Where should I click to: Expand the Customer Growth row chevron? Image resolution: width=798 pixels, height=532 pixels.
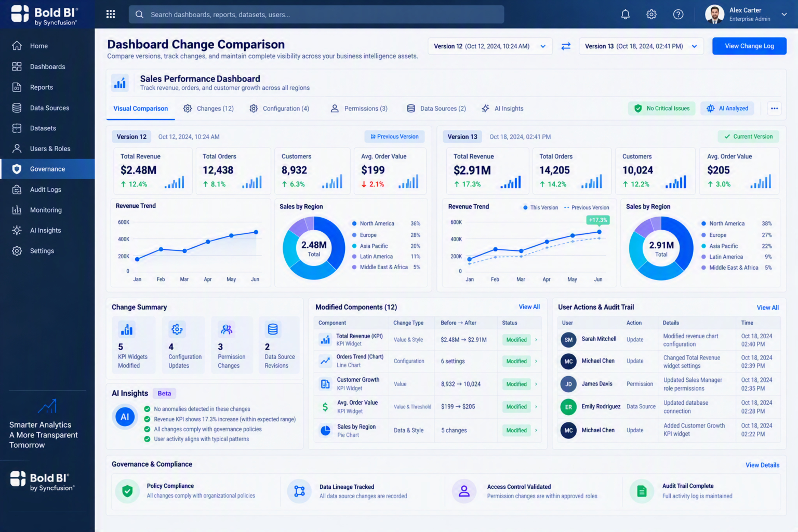click(536, 384)
